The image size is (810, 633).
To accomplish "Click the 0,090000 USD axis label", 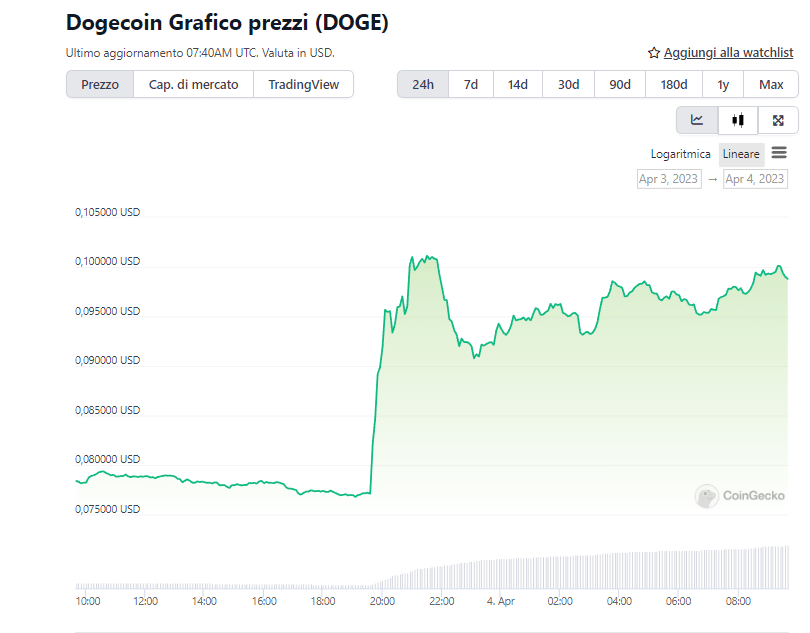I will [107, 360].
